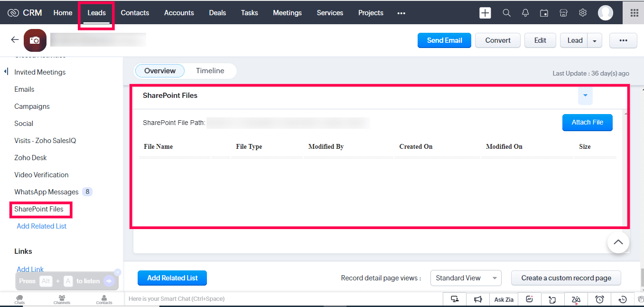Open the user profile avatar

[606, 13]
